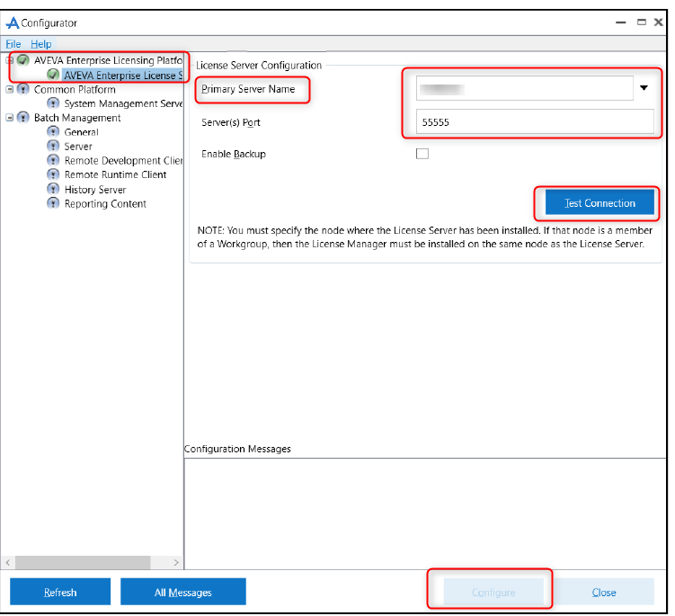The height and width of the screenshot is (616, 675).
Task: Click the Enable Backup label text
Action: click(234, 154)
